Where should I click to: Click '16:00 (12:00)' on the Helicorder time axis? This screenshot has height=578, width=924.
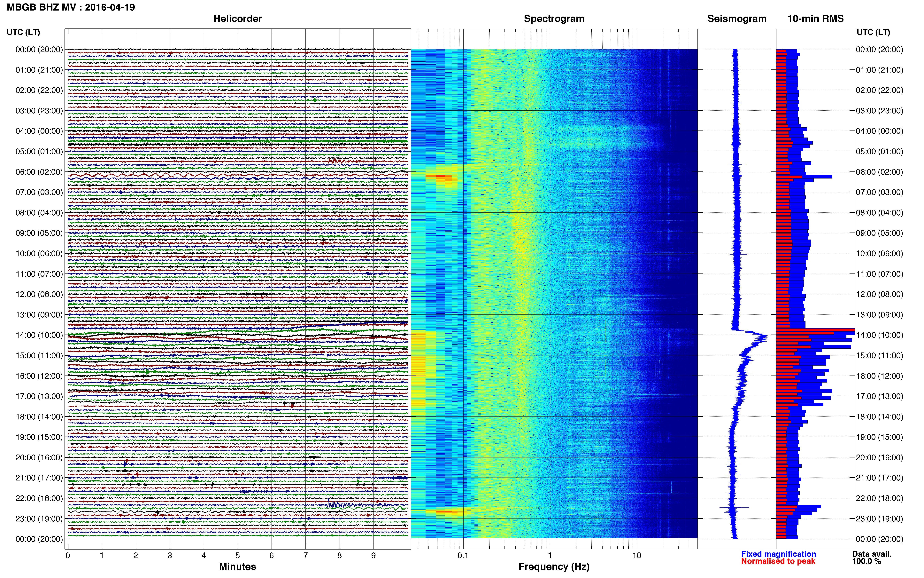pos(39,376)
